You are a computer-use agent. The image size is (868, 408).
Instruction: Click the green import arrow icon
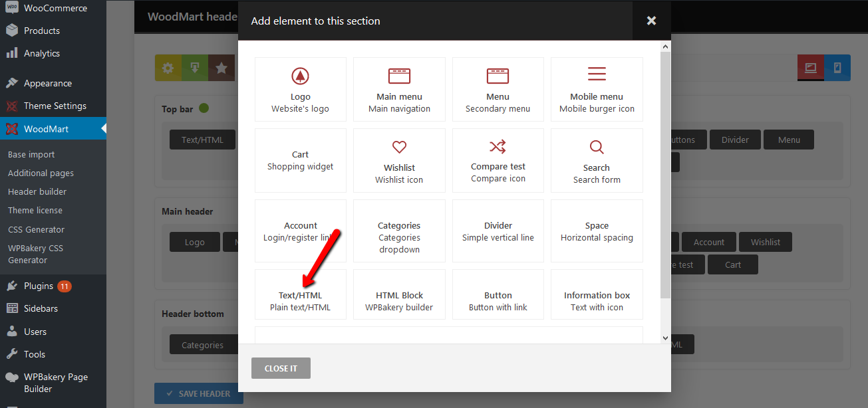pos(195,68)
